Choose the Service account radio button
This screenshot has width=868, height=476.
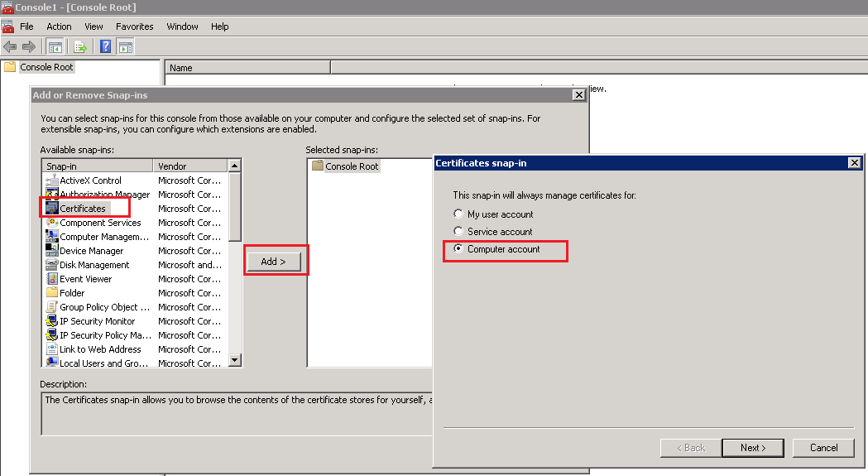pyautogui.click(x=458, y=232)
